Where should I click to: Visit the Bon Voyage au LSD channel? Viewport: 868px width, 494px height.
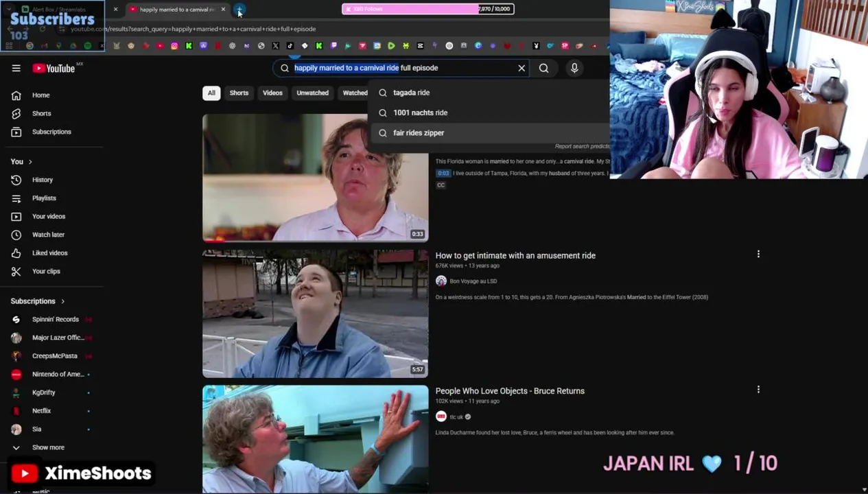[473, 281]
